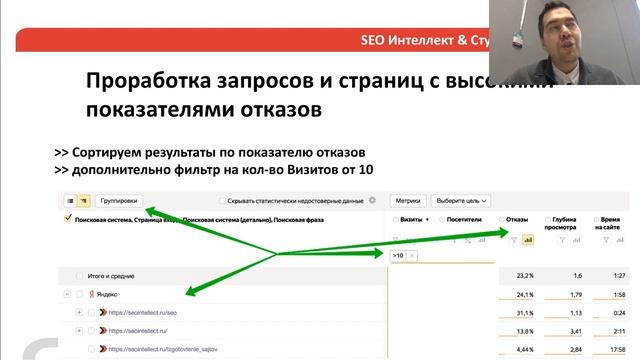Check the izgotovlenie_sajtov row checkbox
This screenshot has height=360, width=640.
click(x=91, y=349)
